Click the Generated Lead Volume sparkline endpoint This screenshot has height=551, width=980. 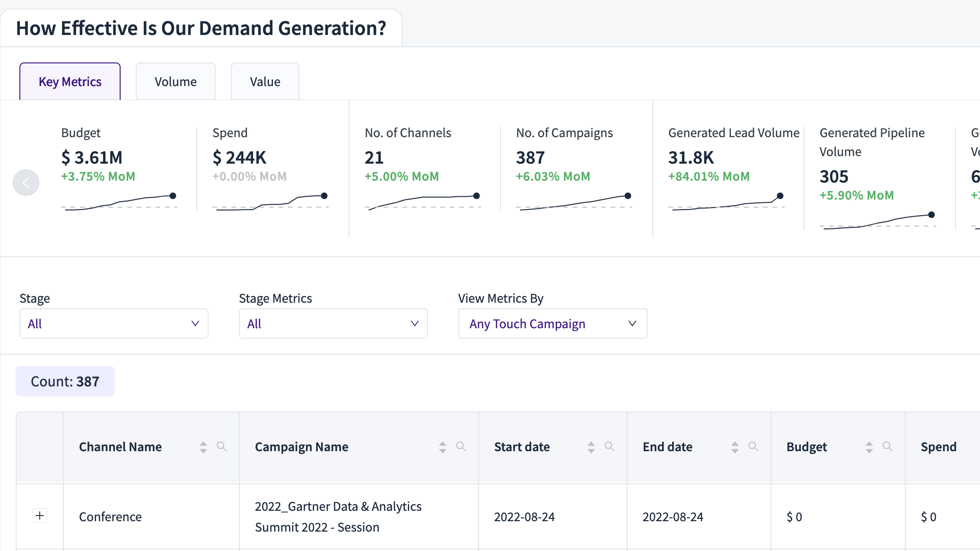coord(780,196)
